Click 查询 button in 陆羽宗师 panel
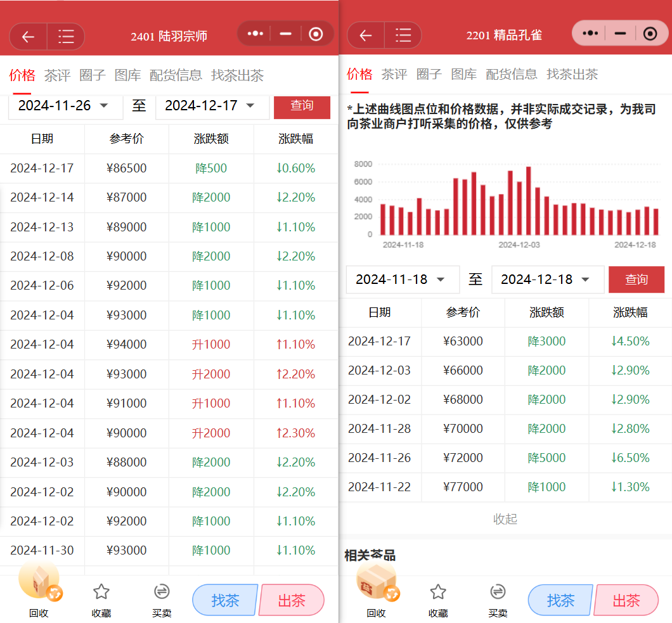672x623 pixels. pyautogui.click(x=302, y=107)
